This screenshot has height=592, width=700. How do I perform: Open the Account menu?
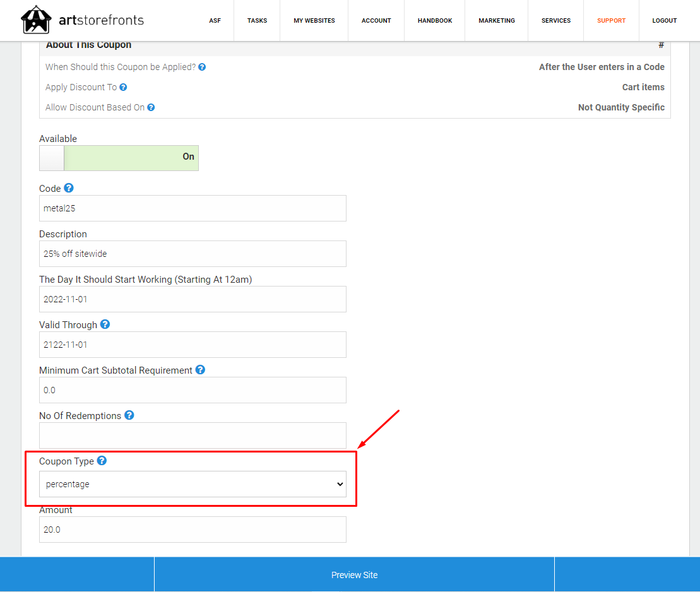click(376, 21)
